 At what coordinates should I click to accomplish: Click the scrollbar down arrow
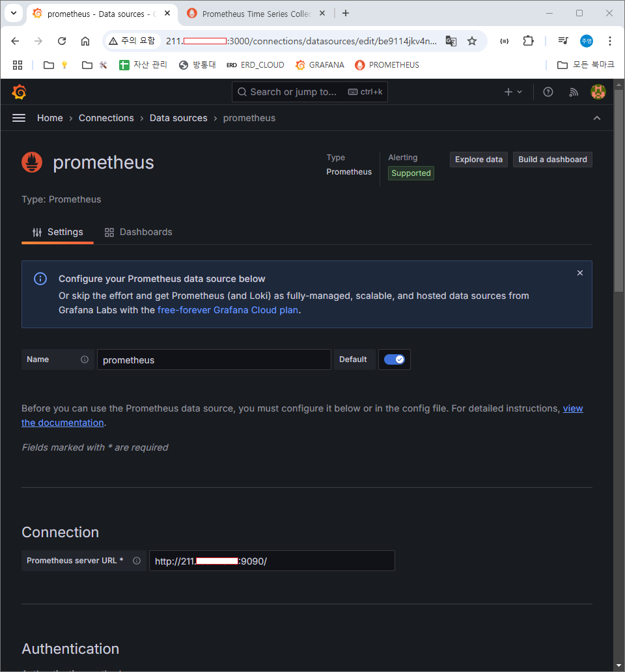click(618, 666)
